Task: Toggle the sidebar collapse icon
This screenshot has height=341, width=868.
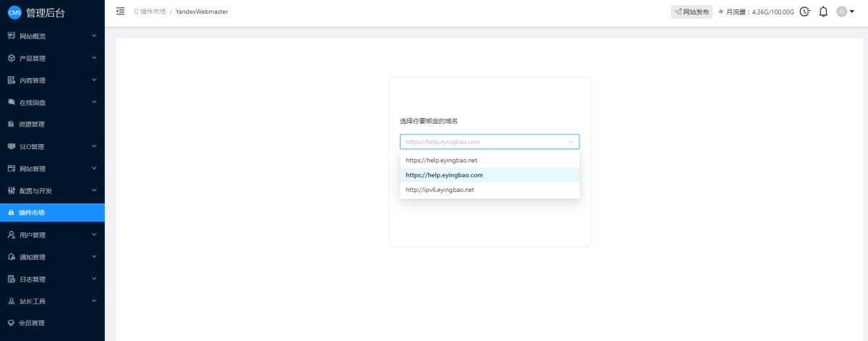Action: 120,12
